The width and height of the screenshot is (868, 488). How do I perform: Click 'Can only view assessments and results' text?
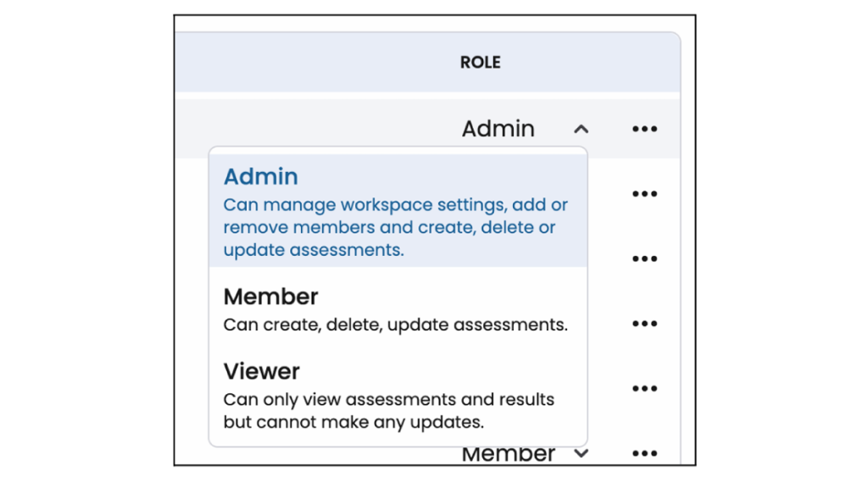pos(388,399)
